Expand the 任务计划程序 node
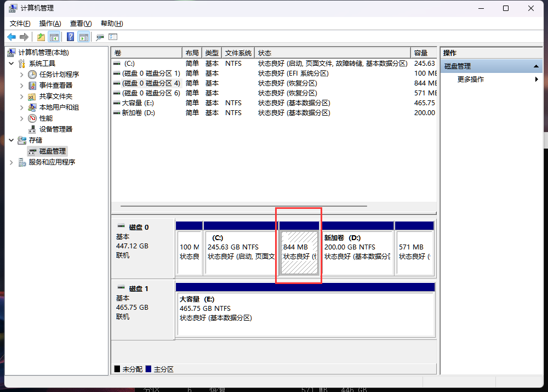This screenshot has height=392, width=548. pos(21,75)
